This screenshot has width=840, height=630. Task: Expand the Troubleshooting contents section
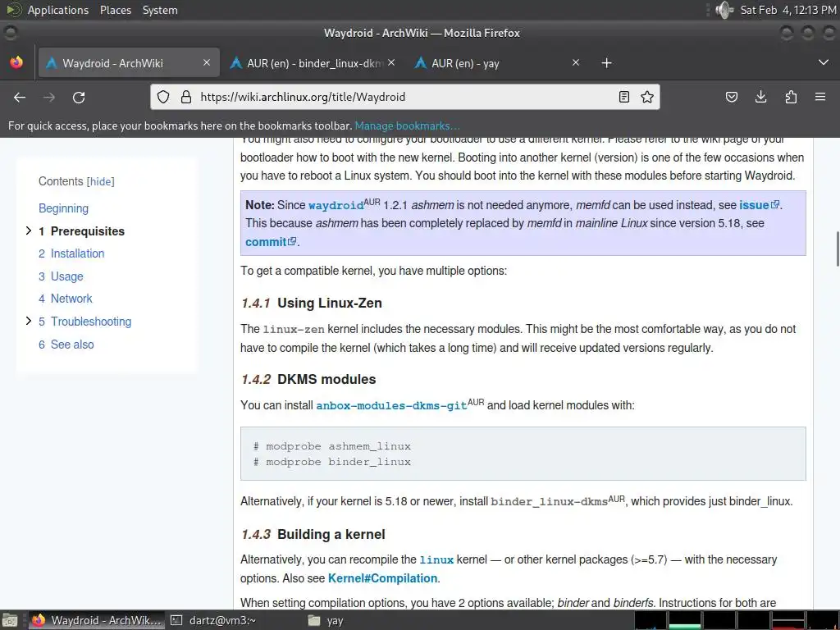pos(29,321)
